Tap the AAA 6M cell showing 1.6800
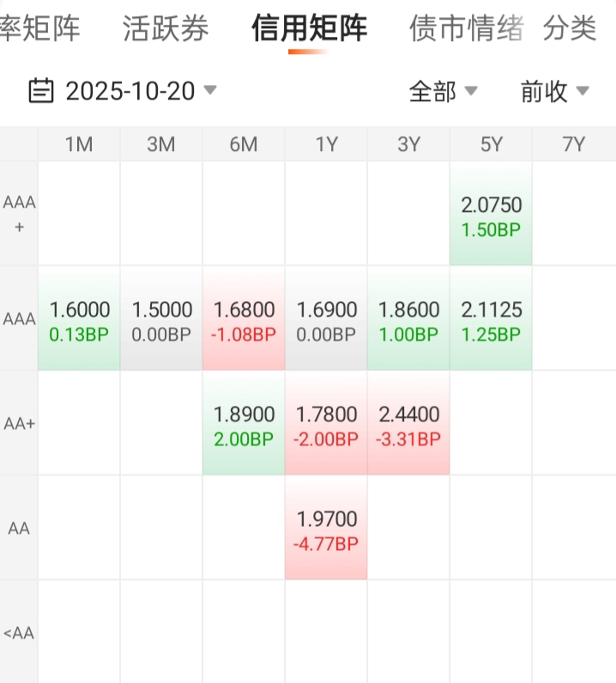Viewport: 616px width, 683px height. point(244,320)
